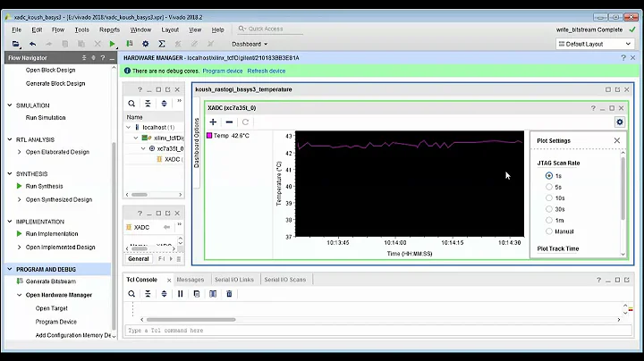The image size is (644, 361).
Task: Open the Flow menu
Action: pos(58,29)
